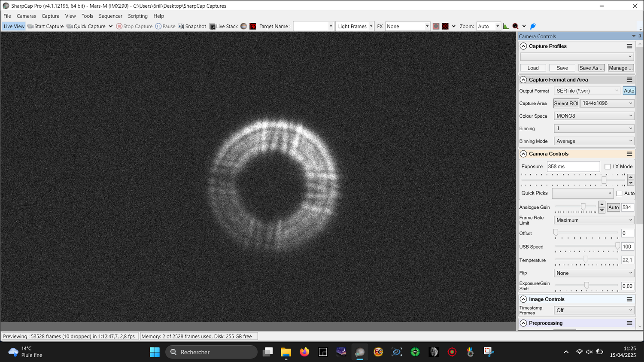Select the Start Capture tool
The image size is (644, 362).
(45, 26)
